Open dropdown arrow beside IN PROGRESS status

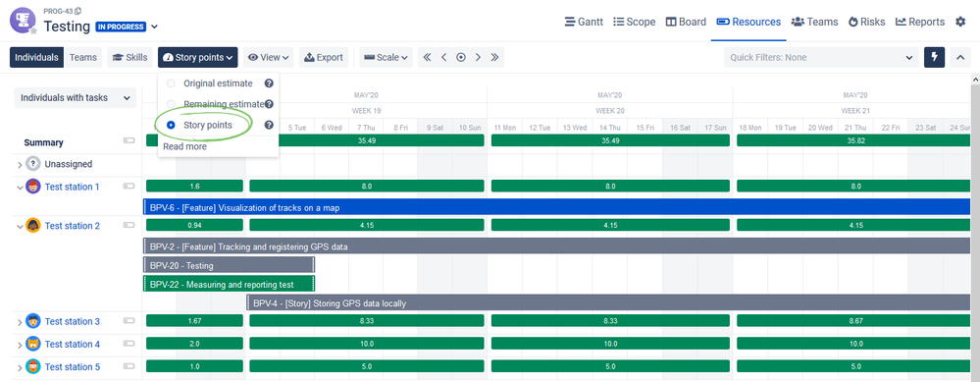tap(154, 27)
